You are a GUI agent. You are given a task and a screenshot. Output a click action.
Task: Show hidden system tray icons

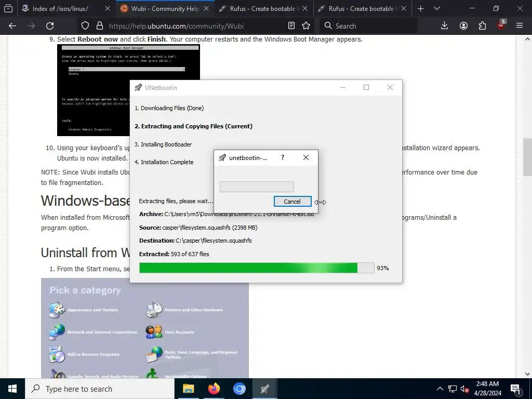click(x=440, y=389)
